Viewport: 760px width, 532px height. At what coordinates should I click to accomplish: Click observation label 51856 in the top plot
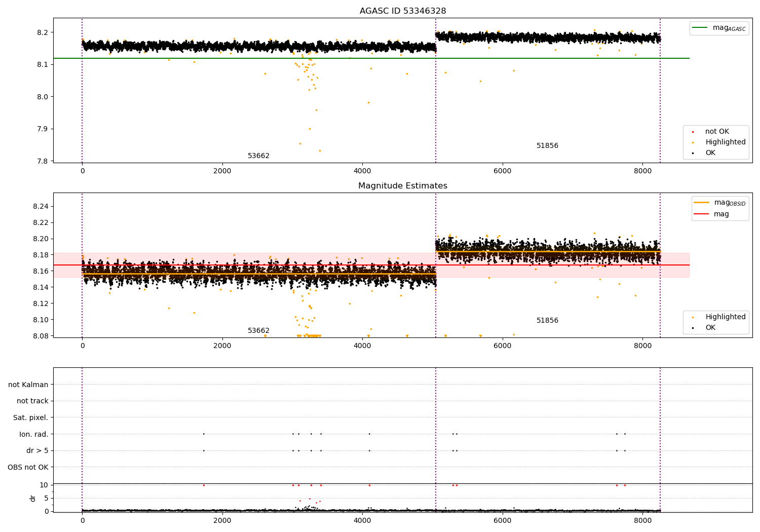547,146
